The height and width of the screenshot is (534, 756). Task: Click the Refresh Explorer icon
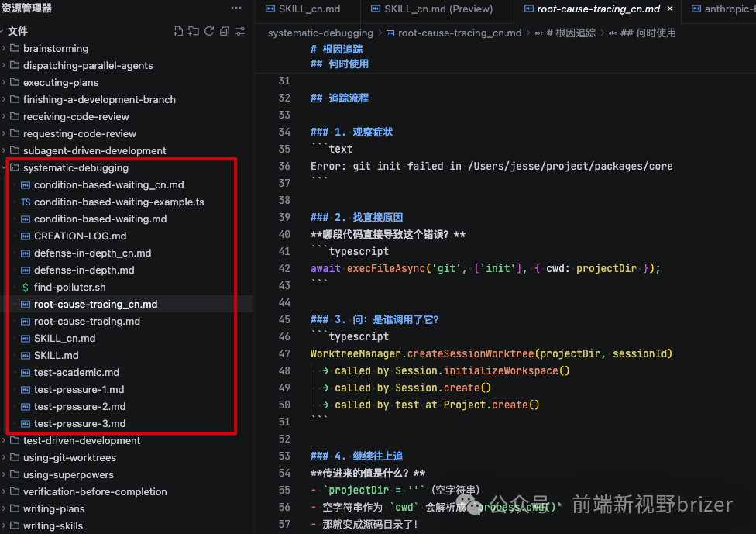point(210,31)
